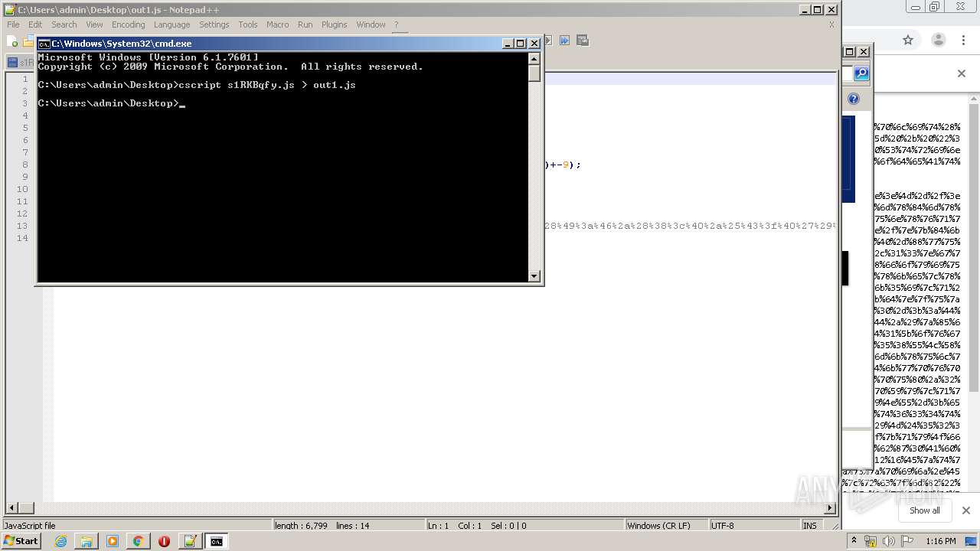Click the Action Center flag tray icon
Viewport: 980px width, 551px height.
tap(907, 541)
